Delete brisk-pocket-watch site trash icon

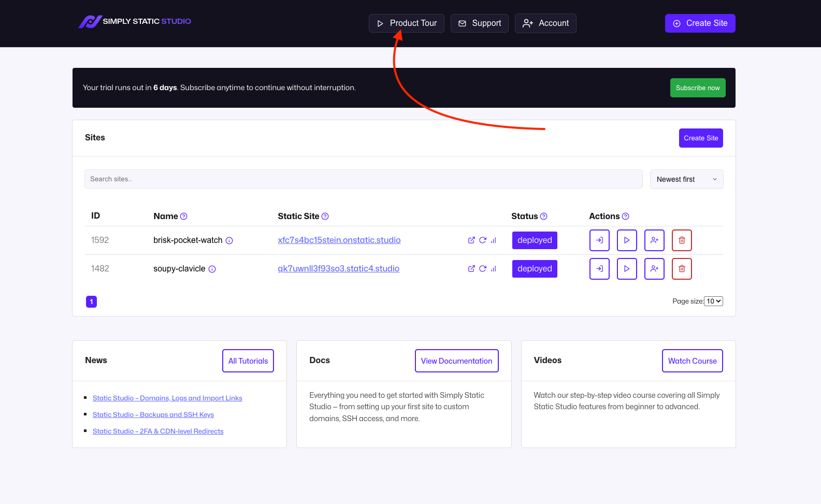[682, 240]
